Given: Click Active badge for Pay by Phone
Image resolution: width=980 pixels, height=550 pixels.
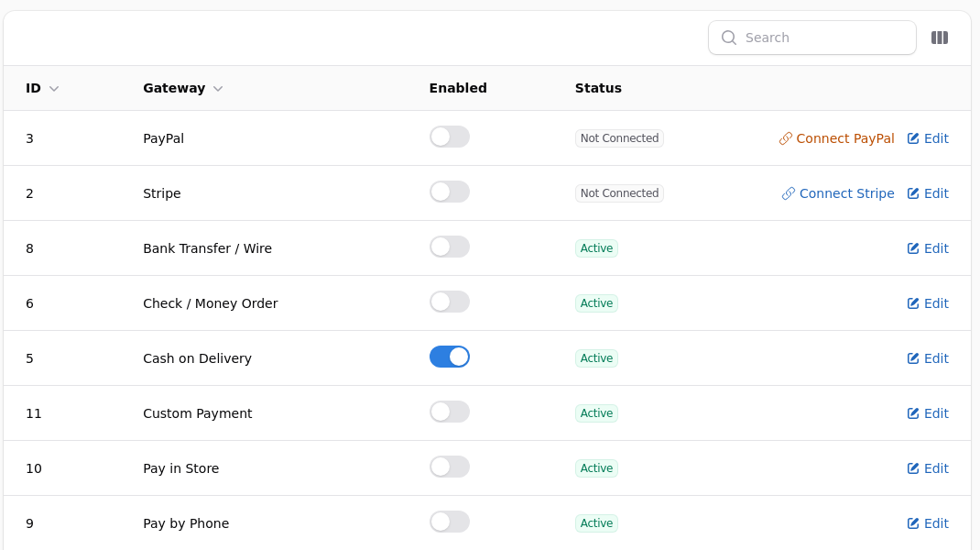Looking at the screenshot, I should coord(596,523).
